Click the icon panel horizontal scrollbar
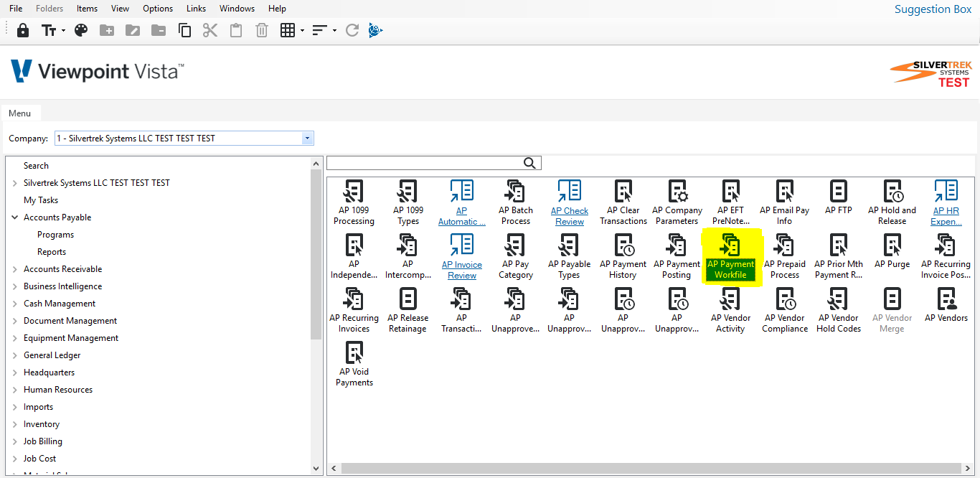Viewport: 980px width, 478px height. point(651,469)
